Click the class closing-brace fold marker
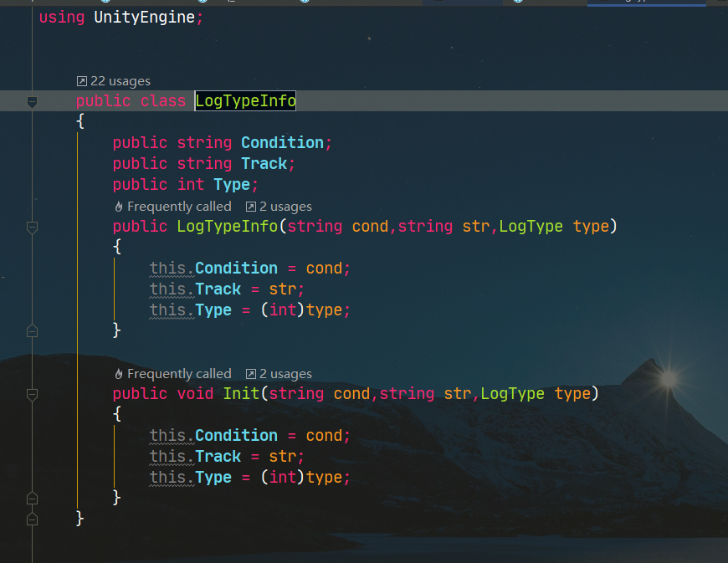This screenshot has height=563, width=728. [32, 519]
